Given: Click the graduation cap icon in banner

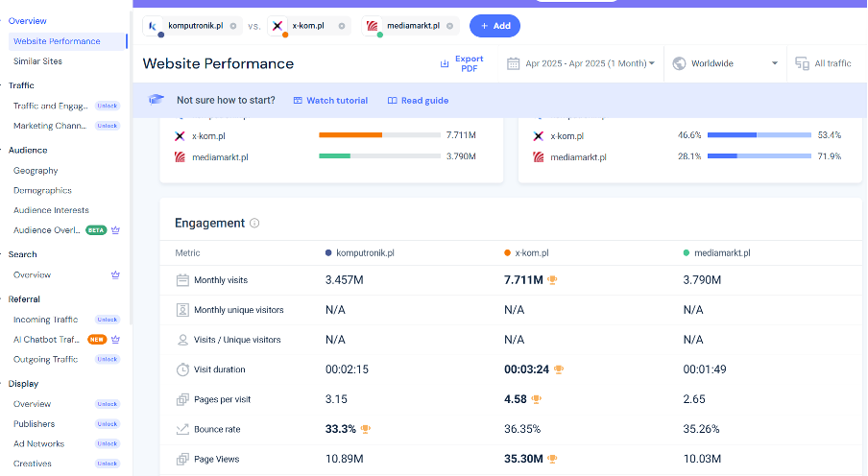Looking at the screenshot, I should tap(157, 100).
